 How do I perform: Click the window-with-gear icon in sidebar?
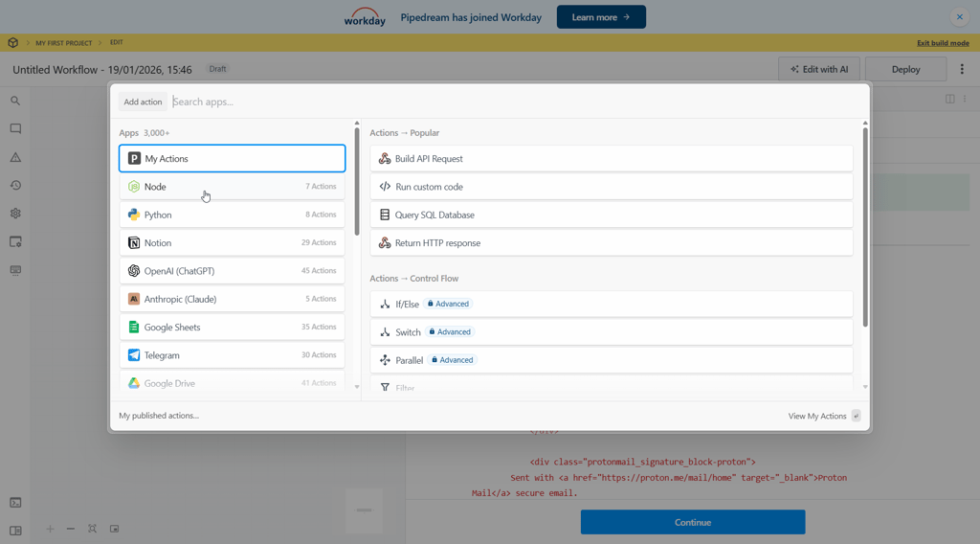[15, 242]
